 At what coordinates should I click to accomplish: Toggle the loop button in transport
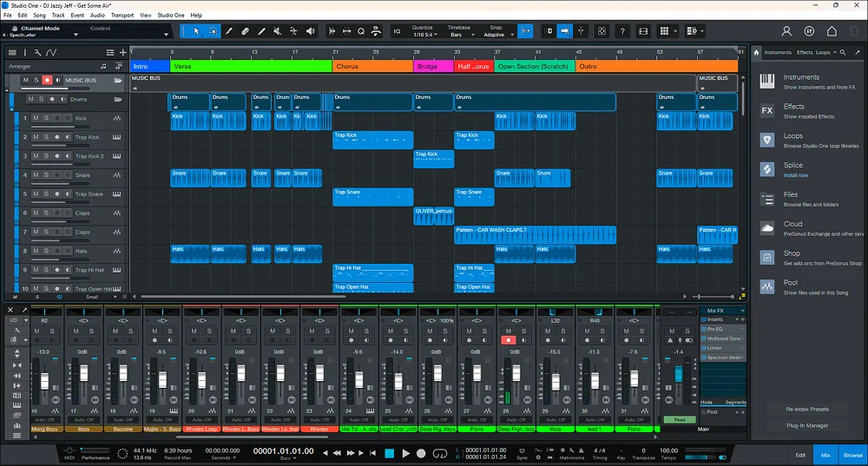(x=439, y=453)
